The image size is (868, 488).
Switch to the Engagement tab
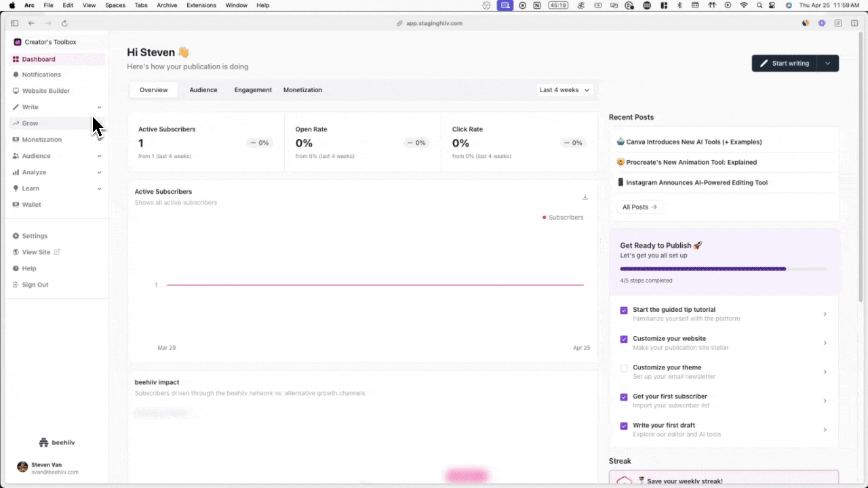pos(253,90)
